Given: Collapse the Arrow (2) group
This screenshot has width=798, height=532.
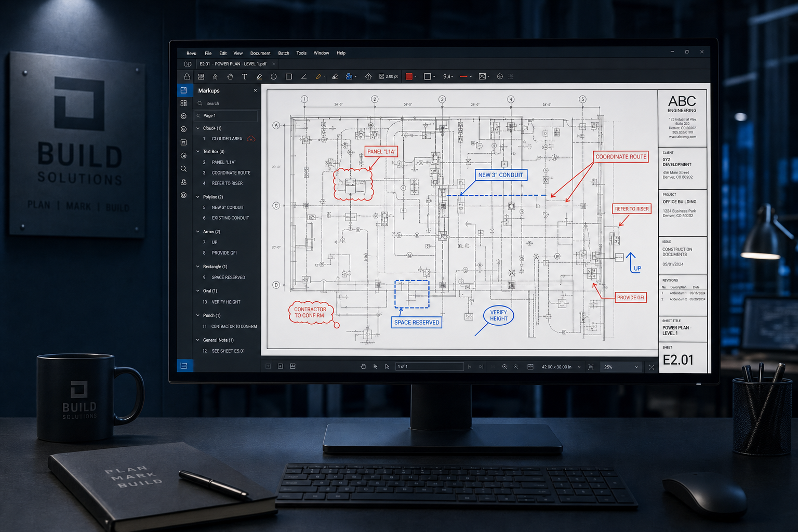Looking at the screenshot, I should point(198,232).
